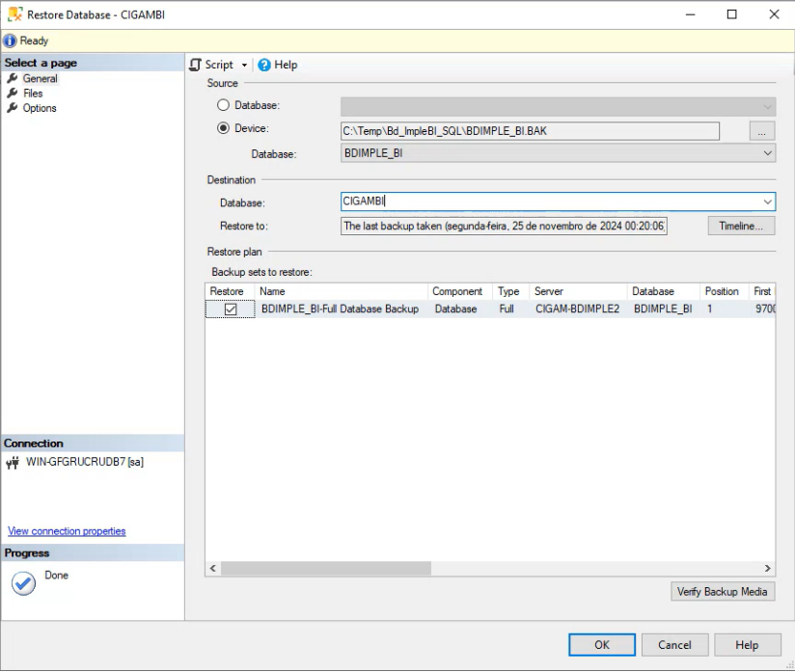Click the bottom Help button
795x672 pixels.
click(x=748, y=645)
